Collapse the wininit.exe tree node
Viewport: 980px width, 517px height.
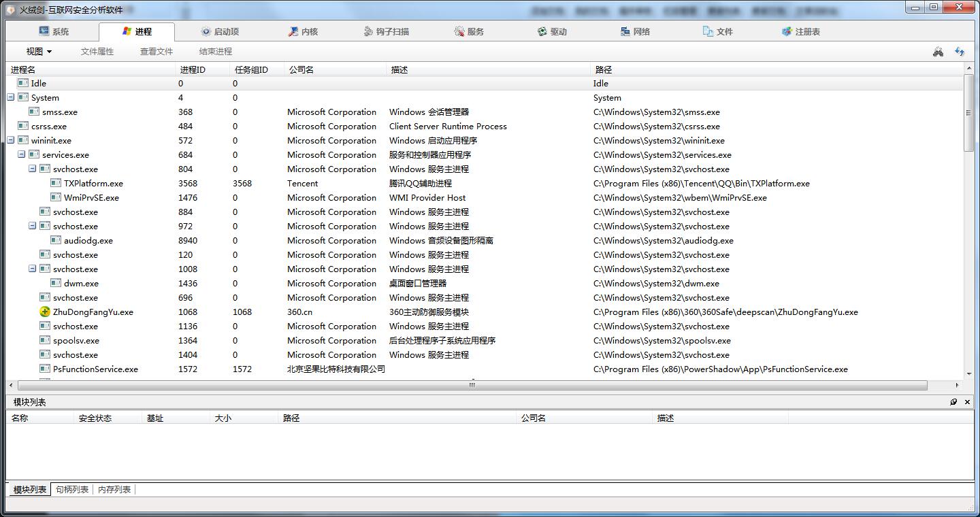tap(11, 141)
